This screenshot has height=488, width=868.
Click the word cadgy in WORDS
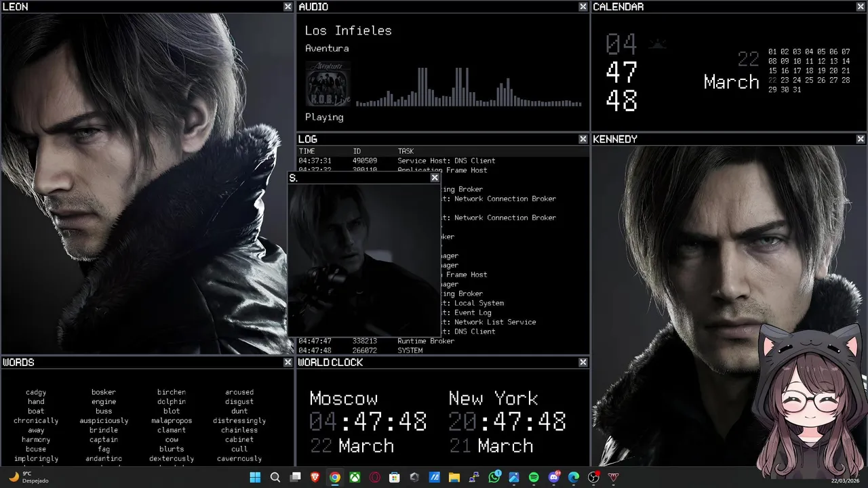tap(36, 392)
